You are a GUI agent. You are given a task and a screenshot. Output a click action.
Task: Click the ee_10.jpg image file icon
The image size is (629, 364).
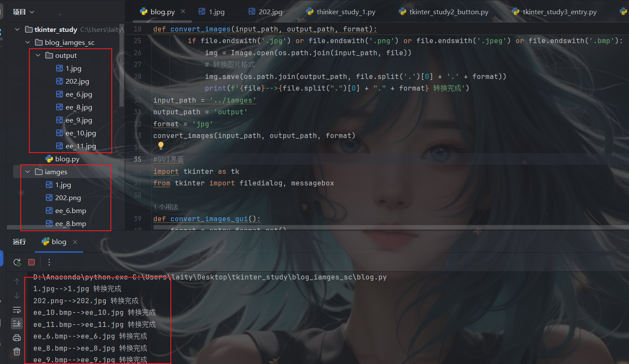60,133
